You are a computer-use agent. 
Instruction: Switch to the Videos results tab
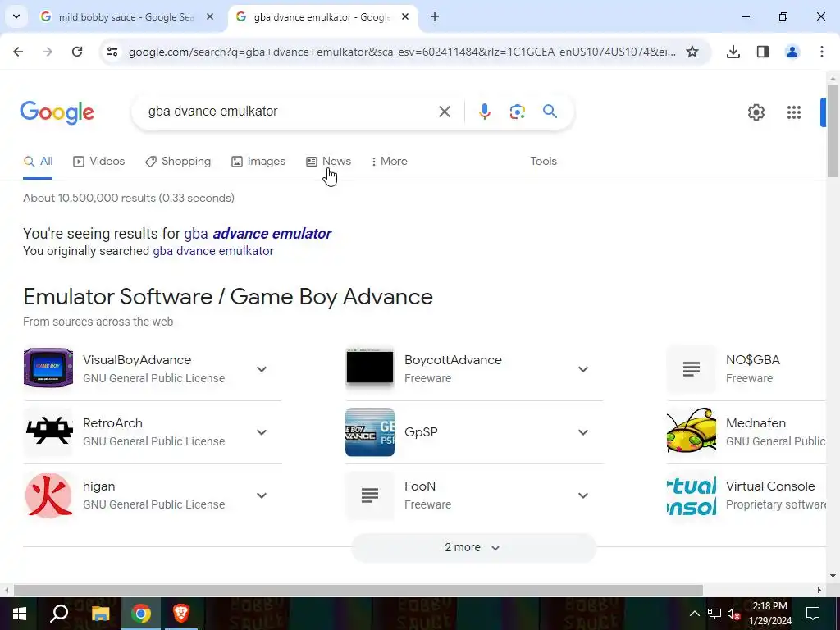click(99, 162)
